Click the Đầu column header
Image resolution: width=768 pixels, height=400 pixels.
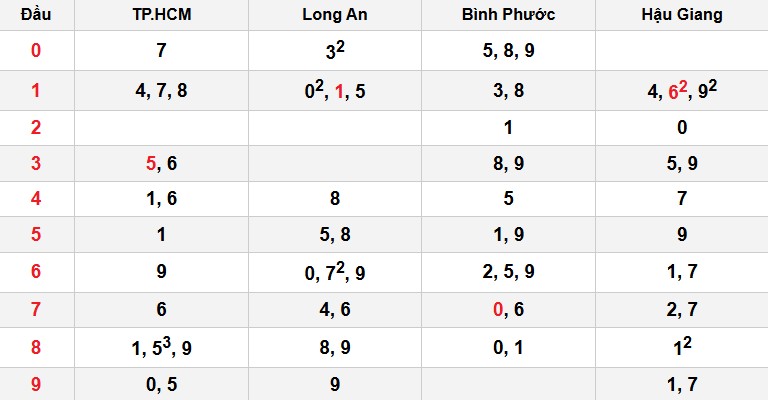coord(36,15)
